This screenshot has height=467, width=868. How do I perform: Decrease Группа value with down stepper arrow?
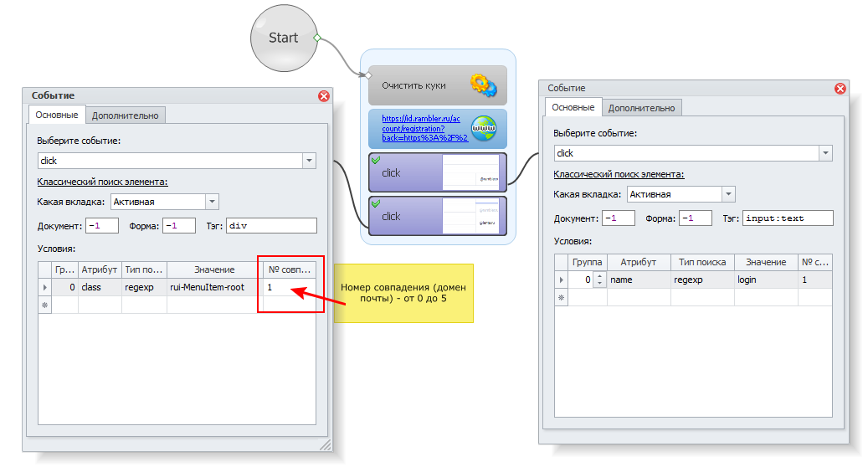(600, 284)
